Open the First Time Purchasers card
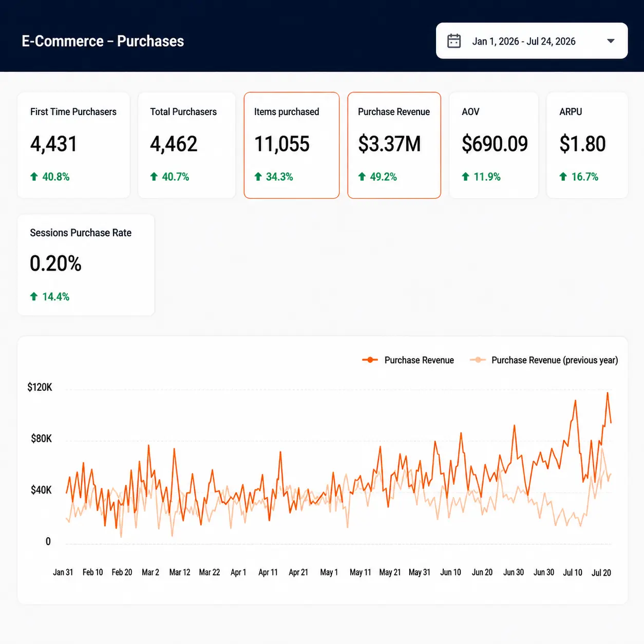This screenshot has width=644, height=644. [x=73, y=145]
